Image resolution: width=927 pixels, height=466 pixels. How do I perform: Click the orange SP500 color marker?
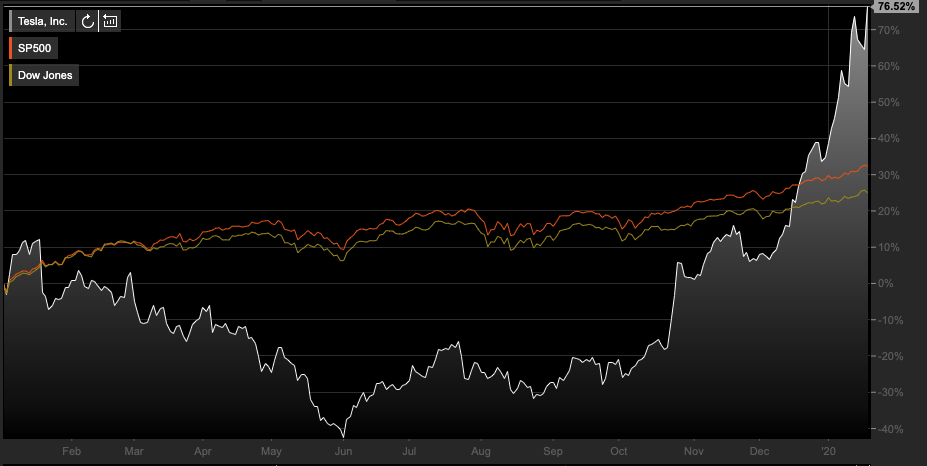[x=11, y=48]
